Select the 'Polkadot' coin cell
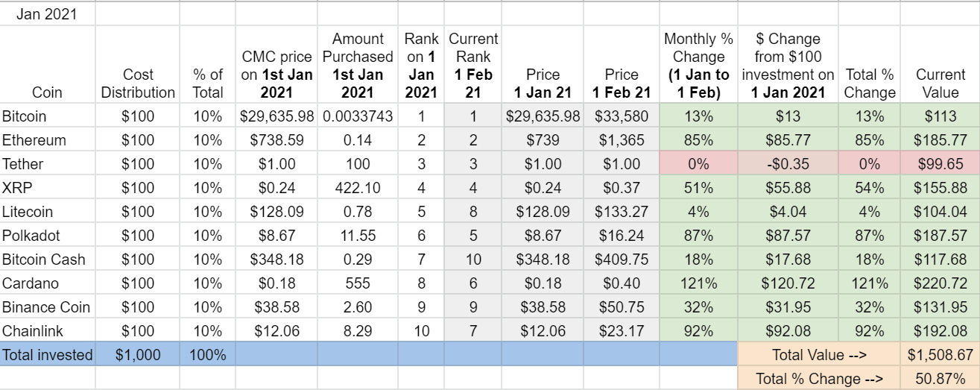Screen dimensions: 980x390 coord(48,235)
